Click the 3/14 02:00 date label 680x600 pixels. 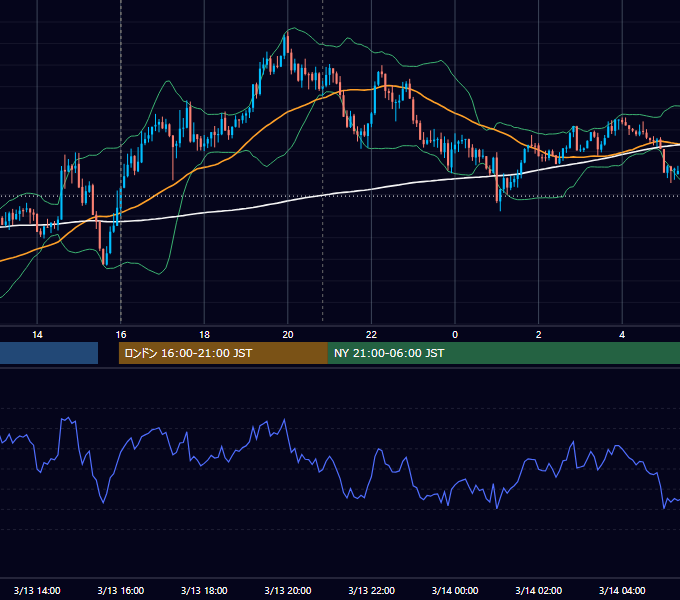[539, 590]
